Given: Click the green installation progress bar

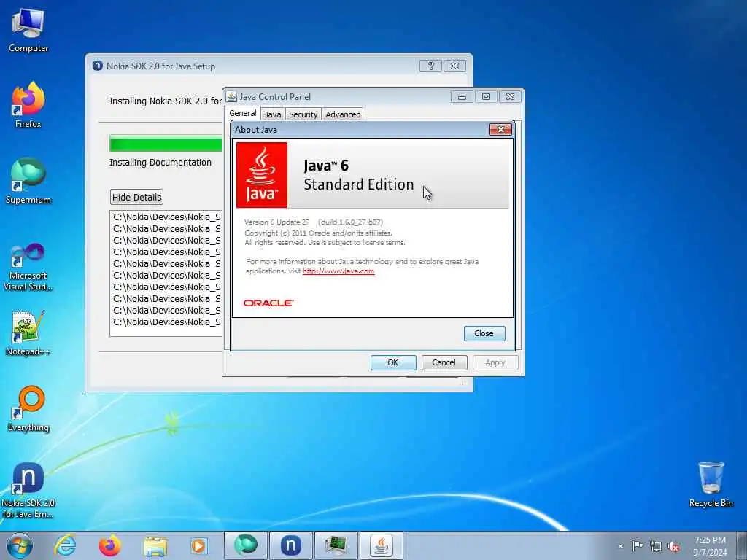Looking at the screenshot, I should [x=166, y=143].
